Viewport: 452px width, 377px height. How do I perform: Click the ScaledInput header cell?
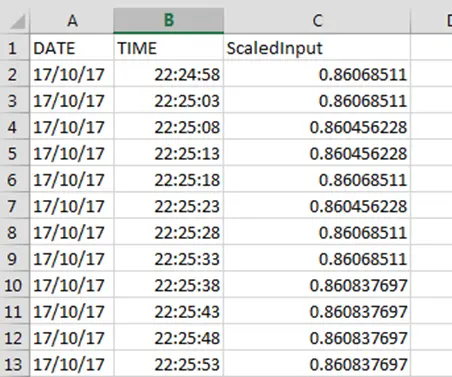(317, 48)
